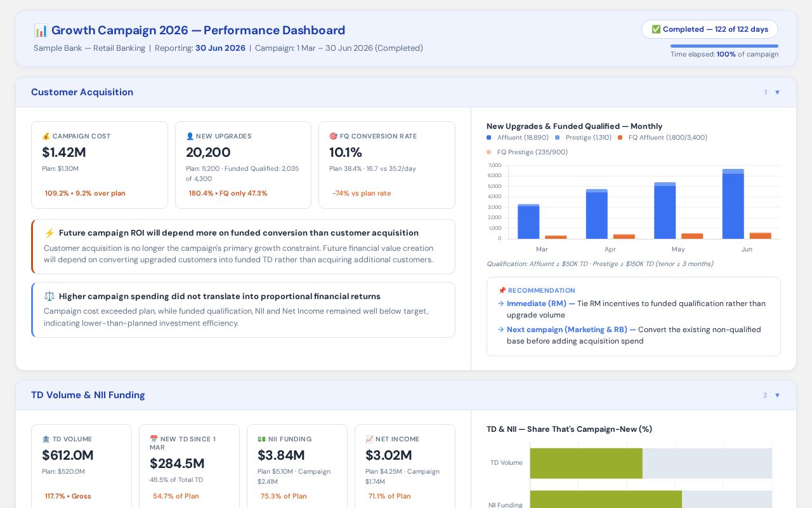The width and height of the screenshot is (812, 508).
Task: Collapse the Customer Acquisition section arrow
Action: point(777,93)
